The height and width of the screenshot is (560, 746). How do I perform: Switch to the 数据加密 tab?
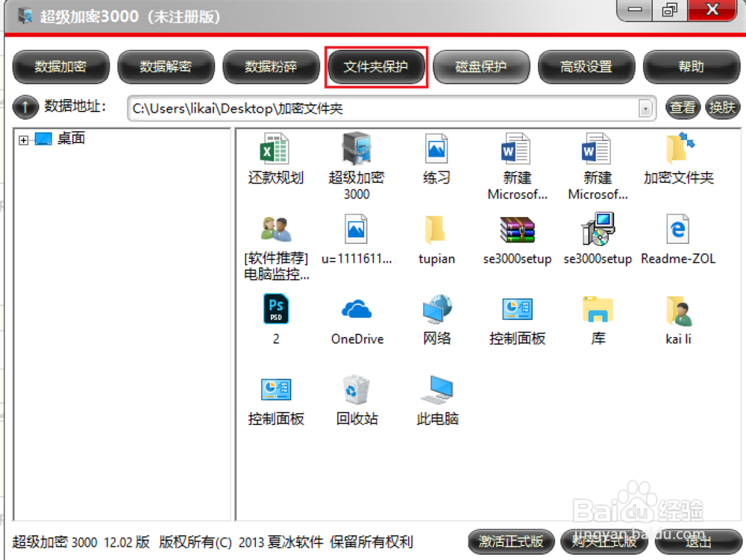(x=60, y=66)
